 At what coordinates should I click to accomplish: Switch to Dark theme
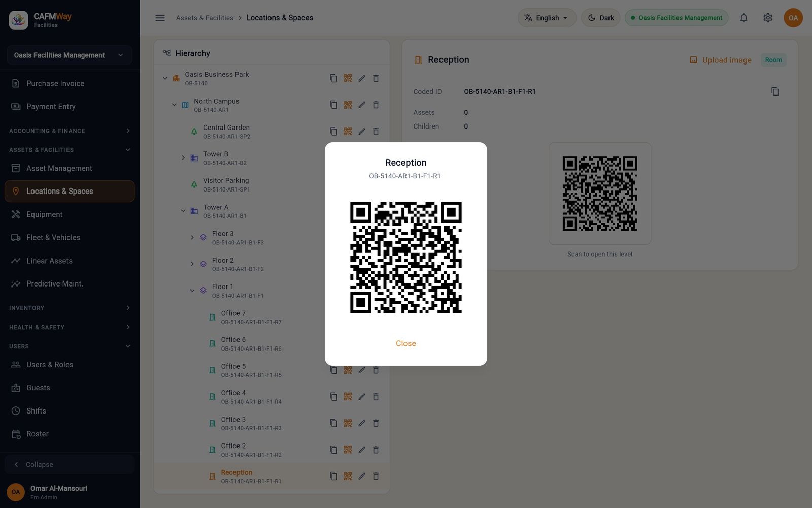[601, 18]
